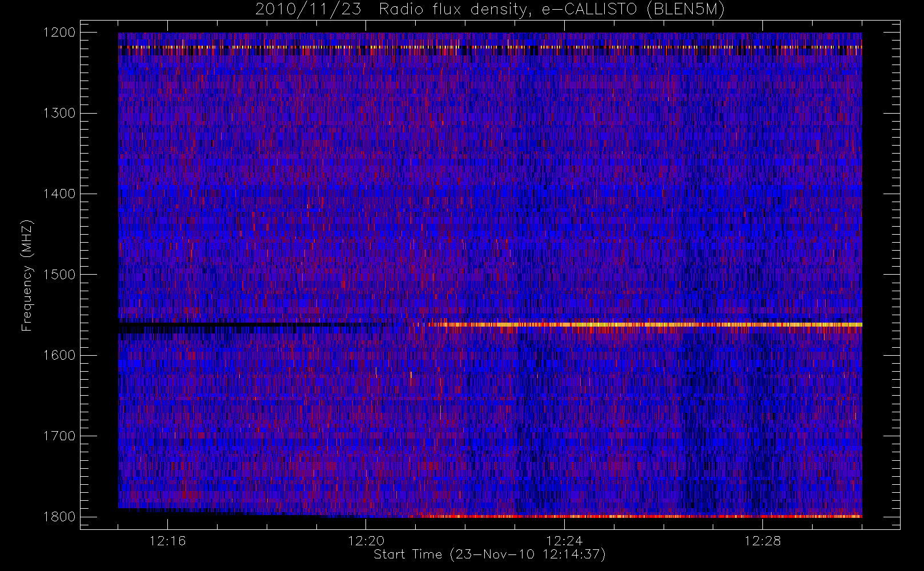924x571 pixels.
Task: Click the 1200 frequency tick label
Action: tap(59, 33)
